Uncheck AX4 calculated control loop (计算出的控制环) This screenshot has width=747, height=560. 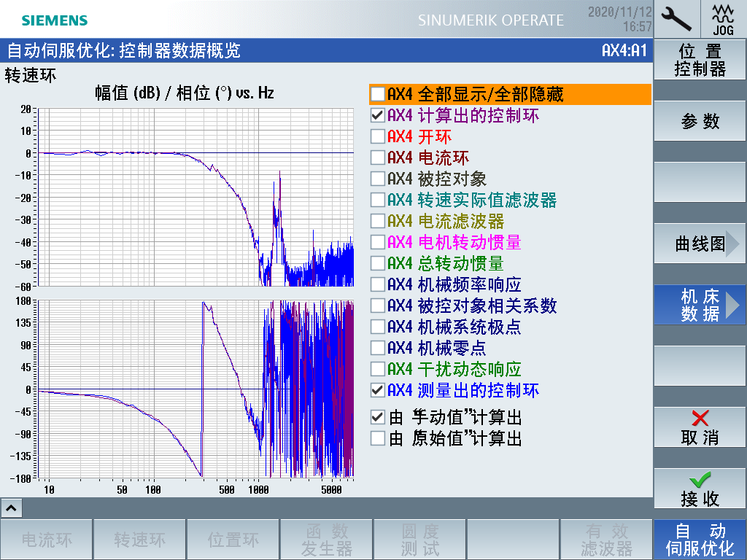[x=377, y=115]
